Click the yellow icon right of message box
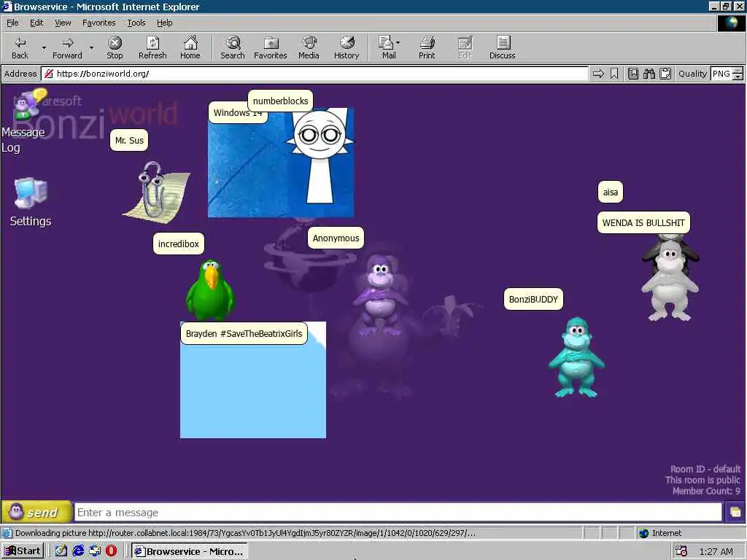Viewport: 747px width, 560px height. click(735, 513)
